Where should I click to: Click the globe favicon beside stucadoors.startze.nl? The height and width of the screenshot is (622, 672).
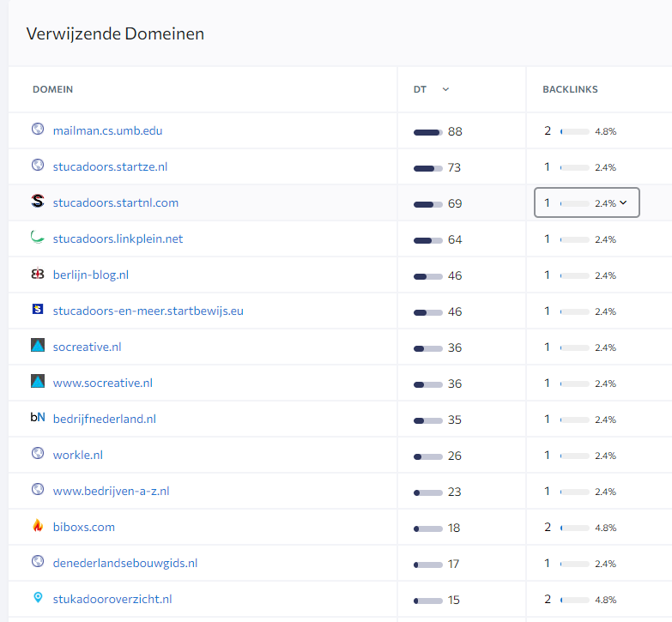38,165
